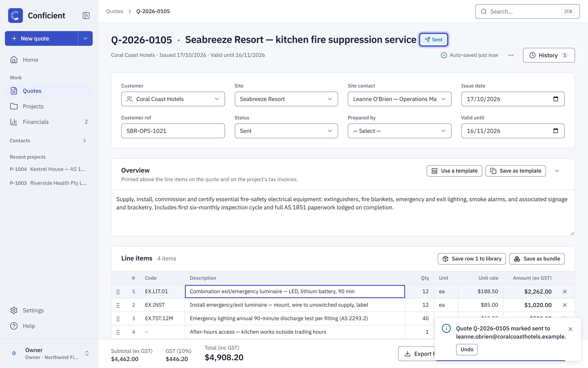Click Quotes breadcrumb link
Image resolution: width=588 pixels, height=368 pixels.
tap(115, 11)
